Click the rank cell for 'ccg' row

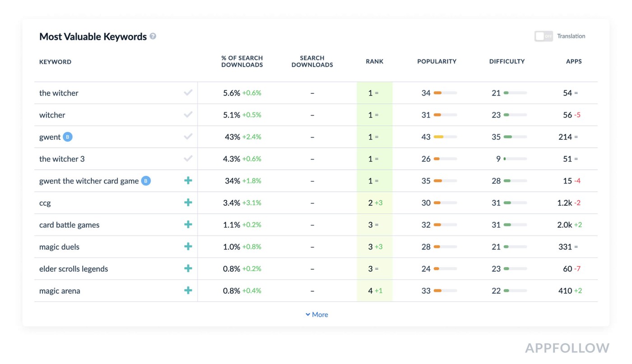click(374, 203)
